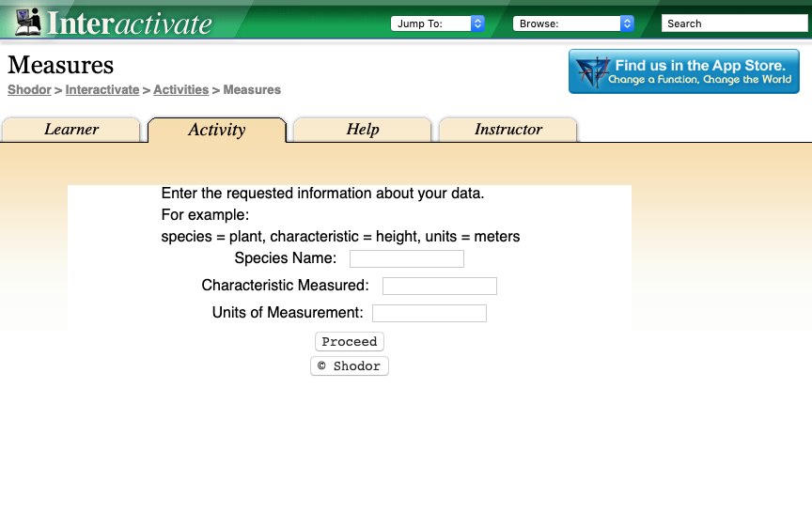Click the "Species Name:" label
The width and height of the screenshot is (812, 513).
coord(286,257)
